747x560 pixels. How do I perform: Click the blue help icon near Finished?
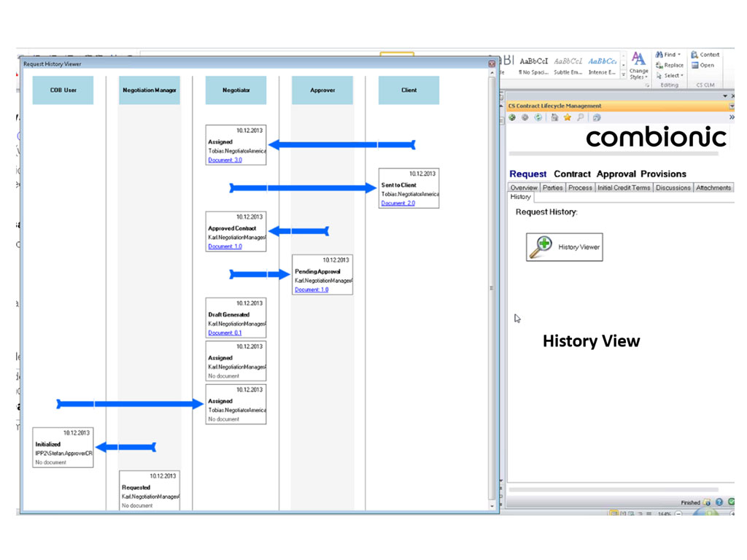pos(719,502)
